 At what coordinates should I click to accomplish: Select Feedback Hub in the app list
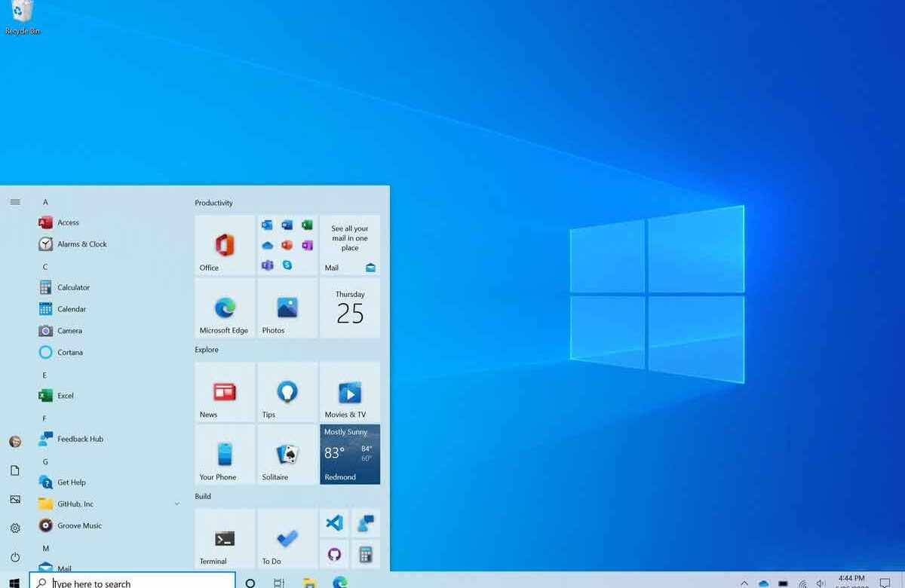(80, 439)
